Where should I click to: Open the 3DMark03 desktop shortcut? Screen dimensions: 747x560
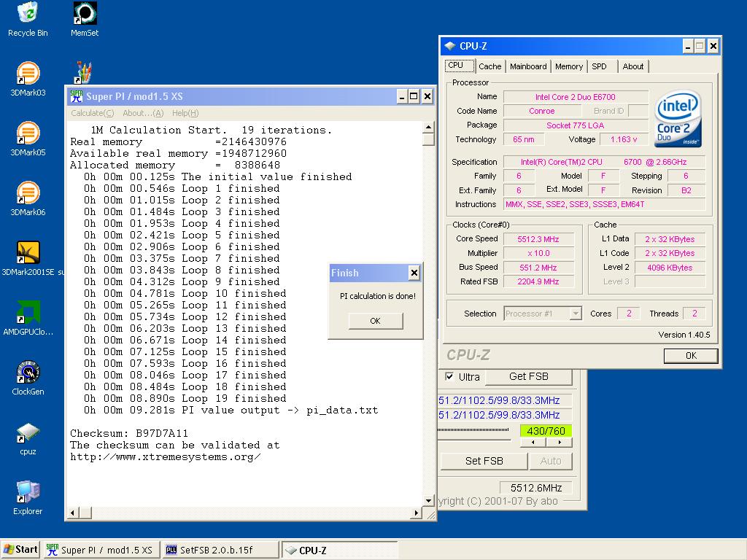[x=28, y=79]
